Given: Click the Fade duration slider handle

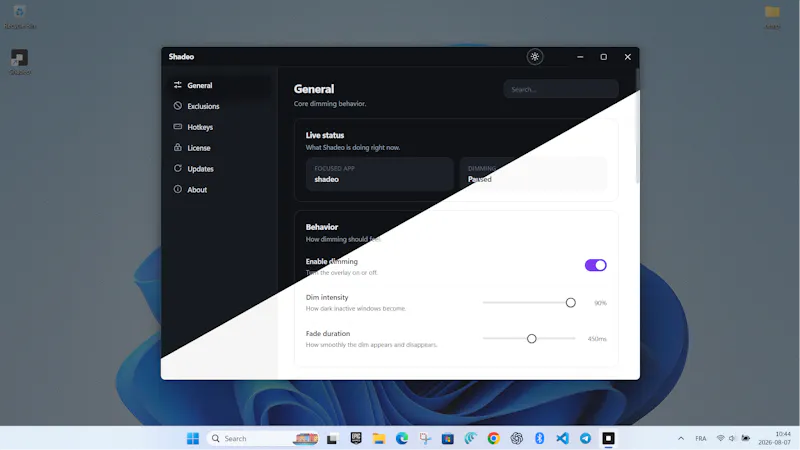Looking at the screenshot, I should point(532,339).
